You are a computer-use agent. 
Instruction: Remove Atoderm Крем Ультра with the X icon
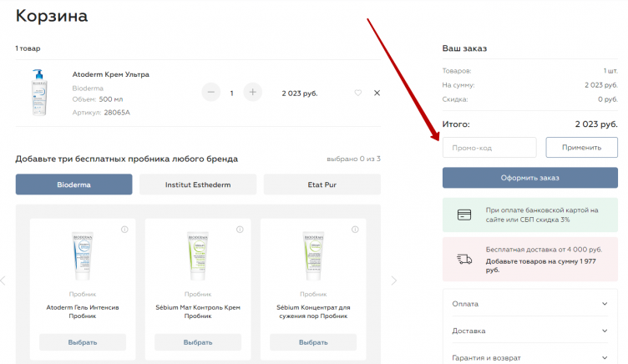click(377, 93)
